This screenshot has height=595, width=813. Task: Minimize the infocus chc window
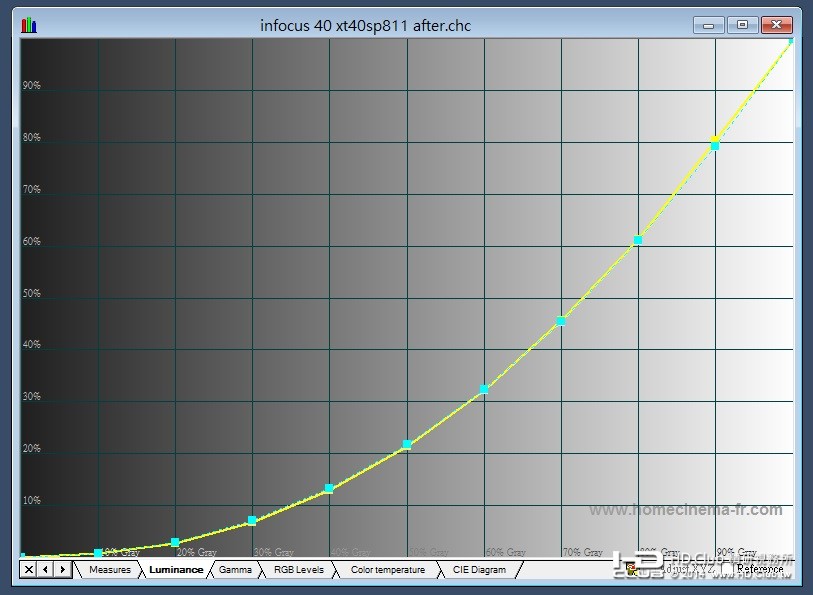[x=709, y=25]
